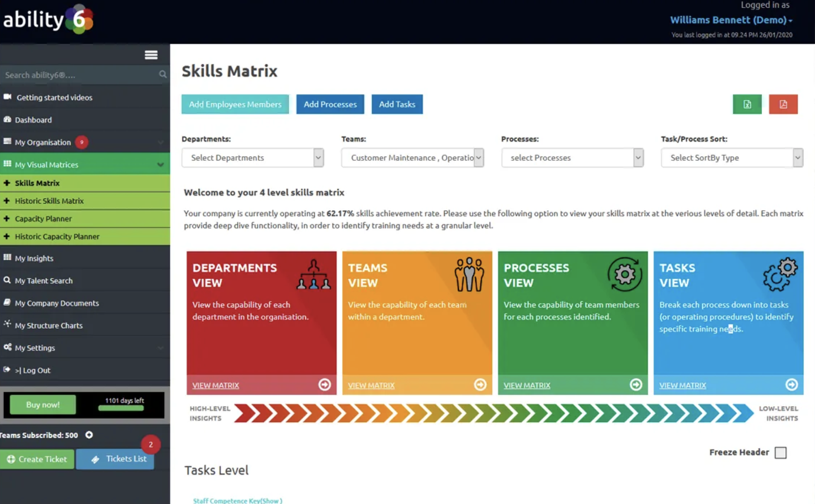Open the Select Departments dropdown
Viewport: 815px width, 504px height.
[252, 158]
